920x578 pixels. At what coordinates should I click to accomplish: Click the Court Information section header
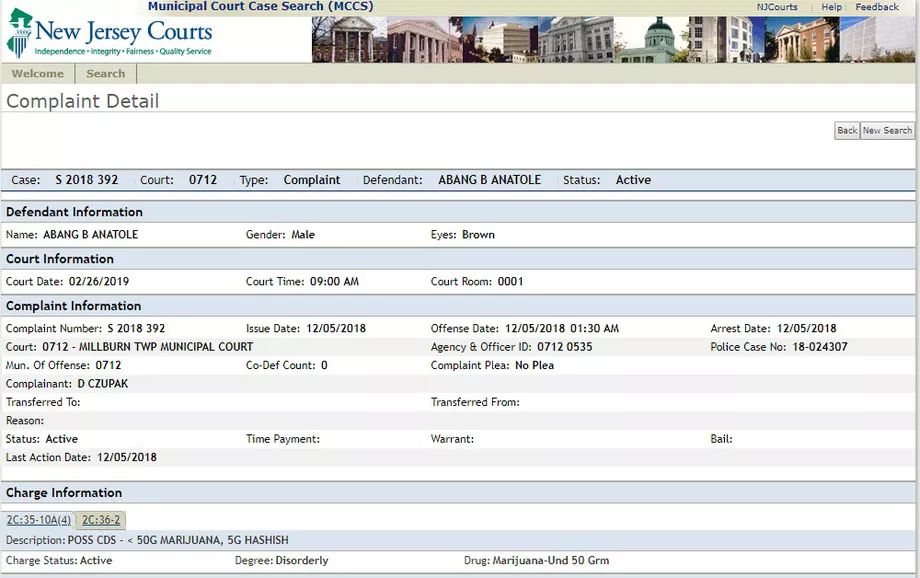click(59, 259)
